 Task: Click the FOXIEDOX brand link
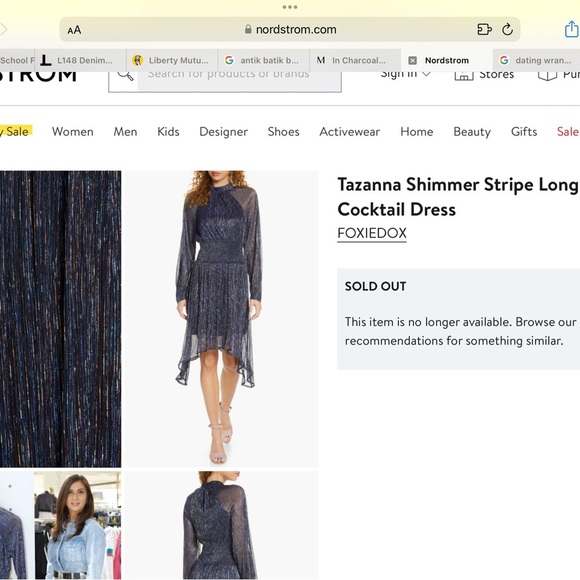click(372, 233)
